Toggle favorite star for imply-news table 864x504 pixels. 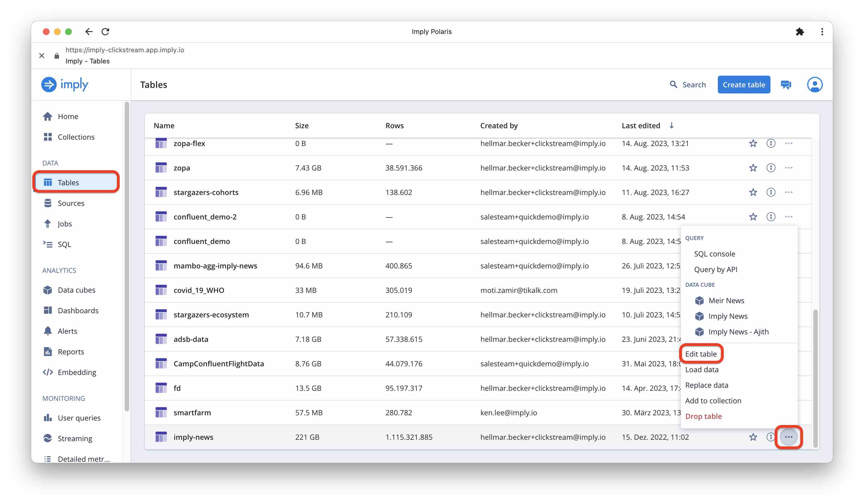(753, 437)
